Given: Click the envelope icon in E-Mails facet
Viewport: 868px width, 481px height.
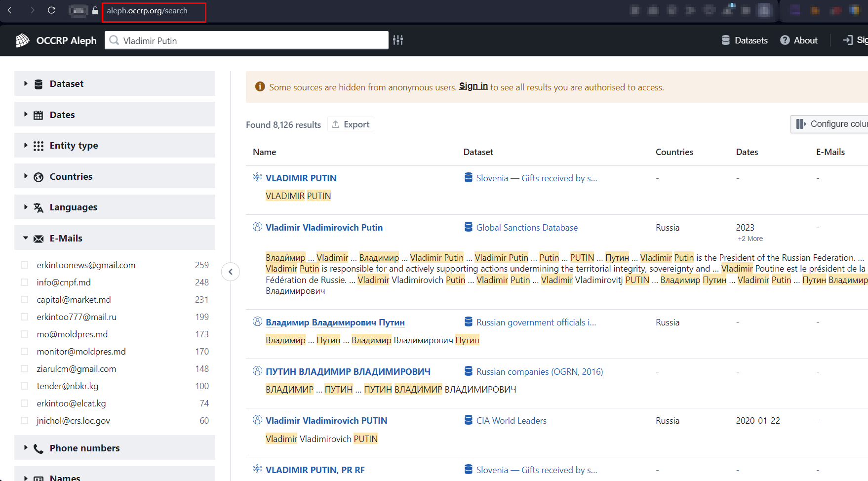Looking at the screenshot, I should click(x=39, y=239).
